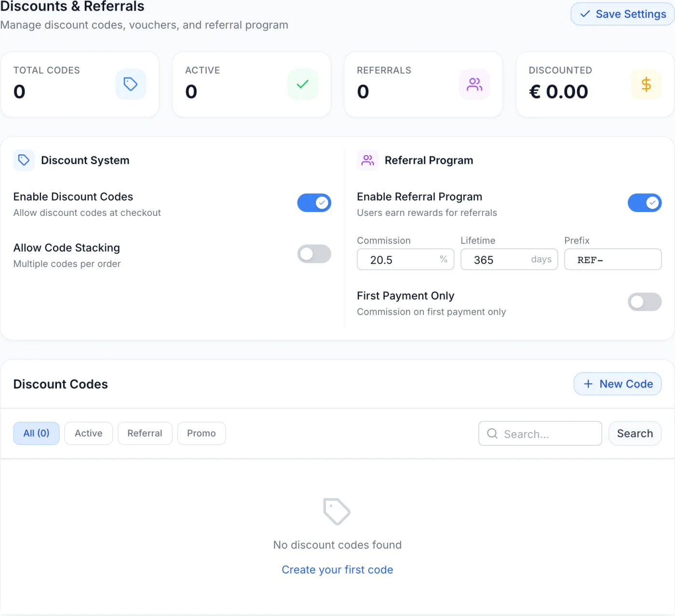Turn on Allow Code Stacking switch

(314, 254)
